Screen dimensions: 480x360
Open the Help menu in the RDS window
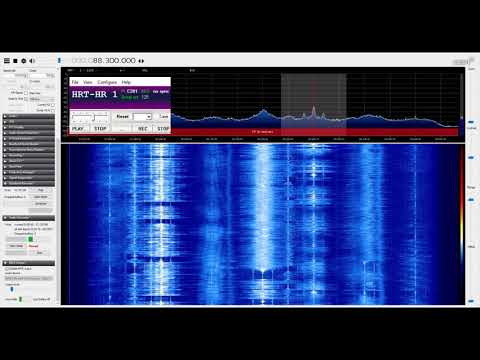pos(126,82)
